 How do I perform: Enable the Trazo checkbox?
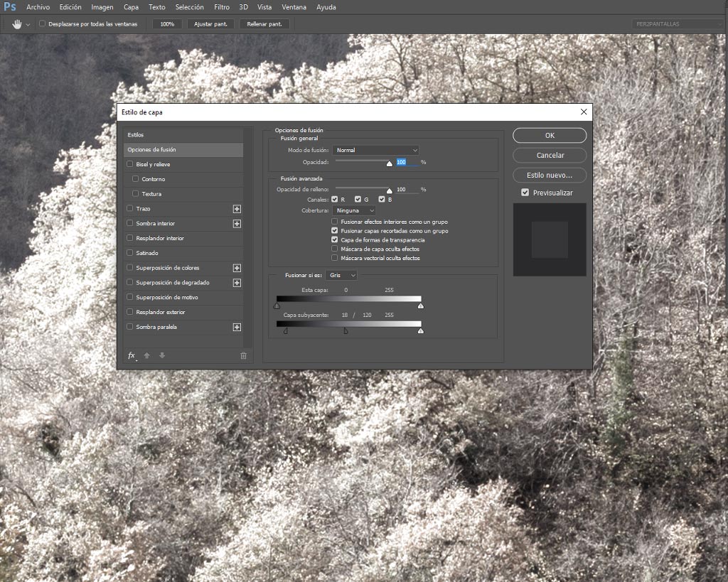pyautogui.click(x=130, y=208)
